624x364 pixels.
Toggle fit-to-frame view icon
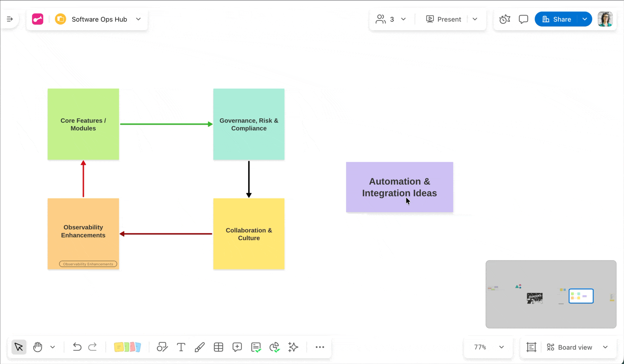[531, 347]
